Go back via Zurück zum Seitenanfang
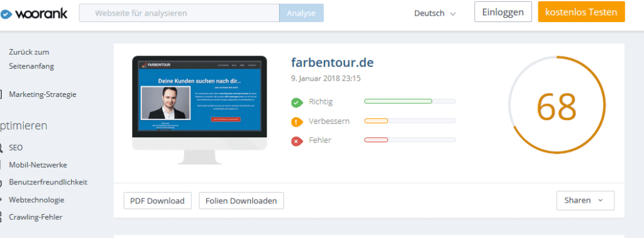The width and height of the screenshot is (644, 238). 31,59
